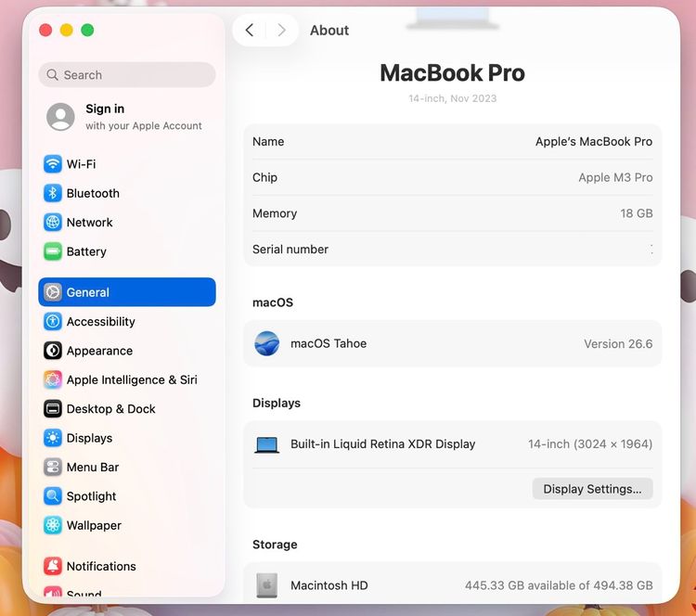Click the Bluetooth icon in sidebar

(52, 193)
